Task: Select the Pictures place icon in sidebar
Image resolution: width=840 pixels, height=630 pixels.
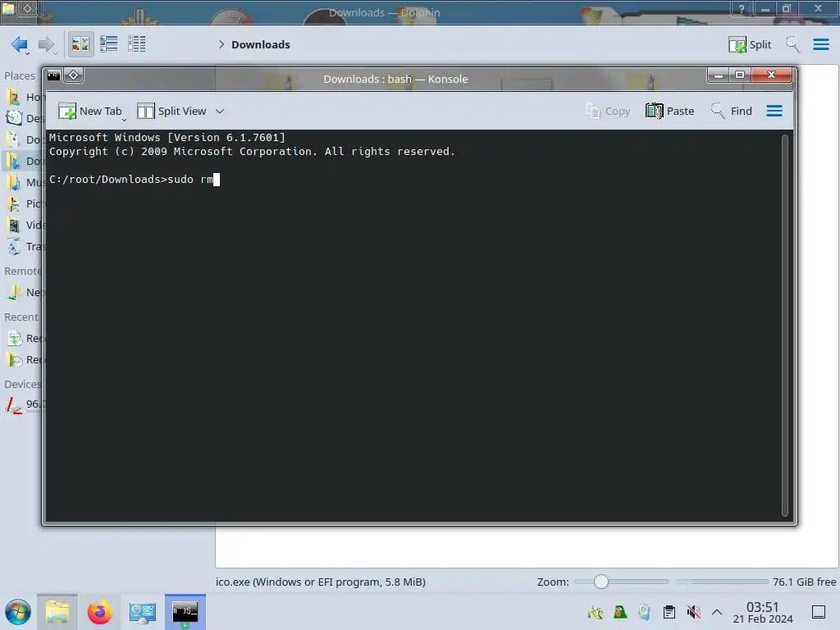Action: tap(13, 203)
